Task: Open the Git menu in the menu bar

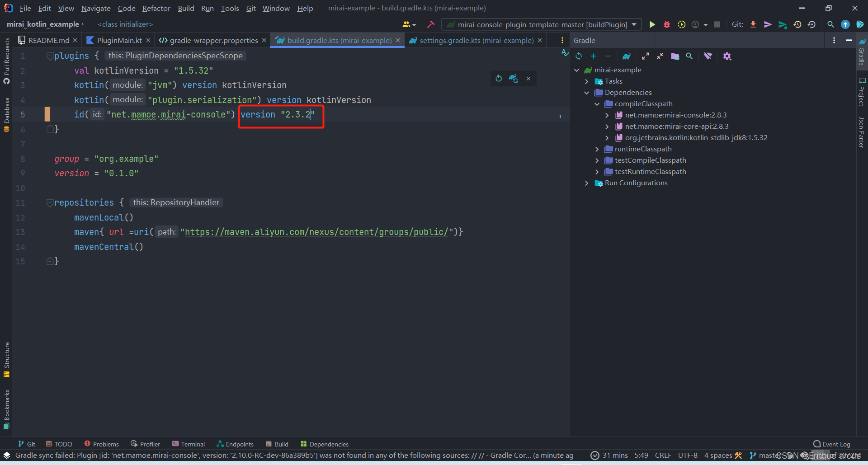Action: coord(251,8)
